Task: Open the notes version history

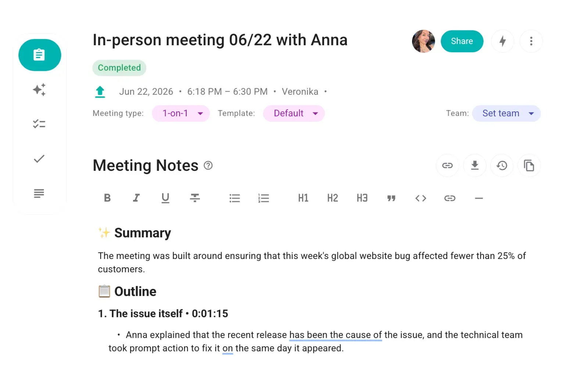Action: point(502,166)
